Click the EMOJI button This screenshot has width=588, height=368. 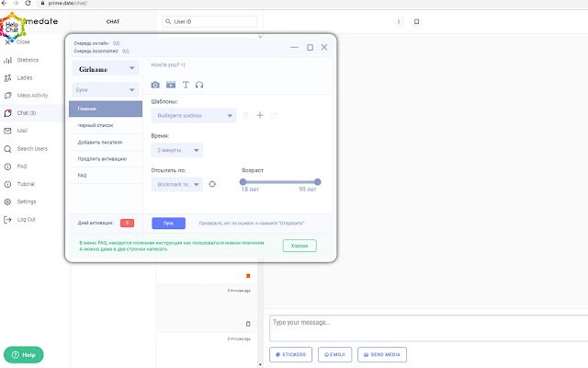(x=334, y=354)
